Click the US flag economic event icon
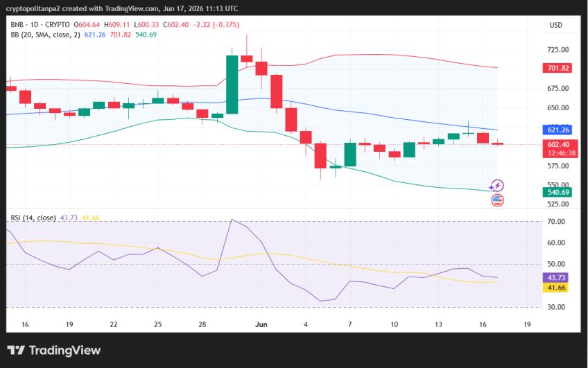The image size is (588, 368). click(497, 200)
